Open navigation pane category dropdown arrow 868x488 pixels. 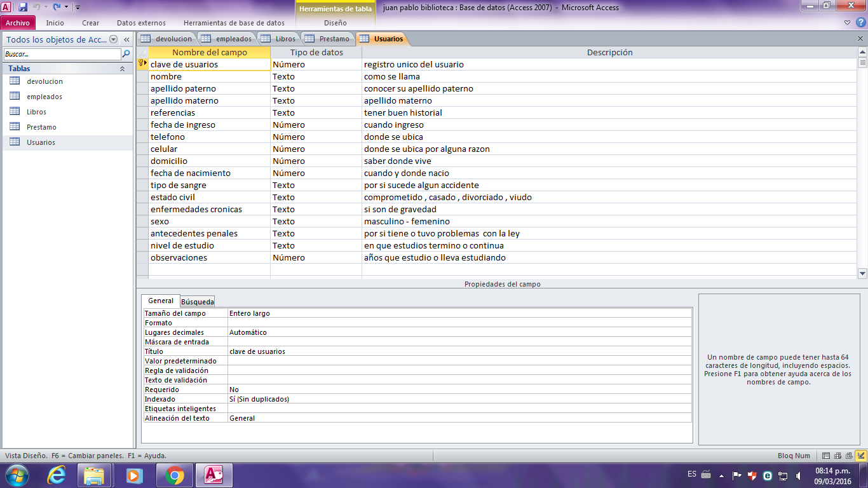click(x=114, y=39)
